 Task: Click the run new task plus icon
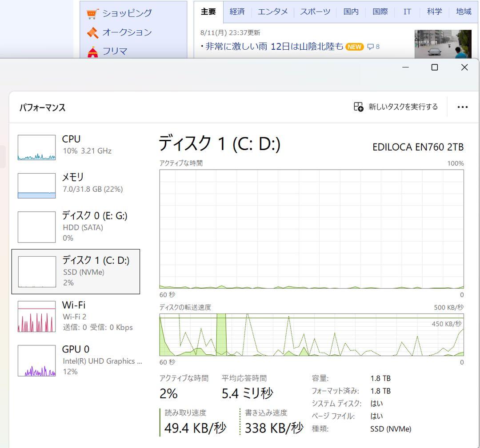point(358,107)
